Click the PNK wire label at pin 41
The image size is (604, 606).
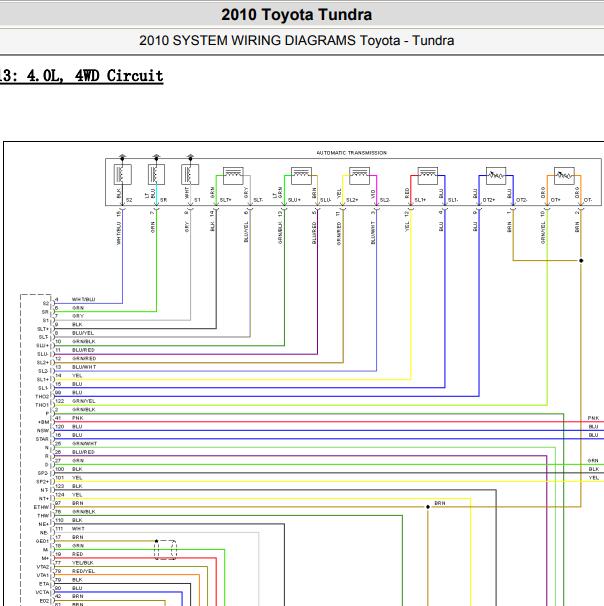tap(78, 418)
